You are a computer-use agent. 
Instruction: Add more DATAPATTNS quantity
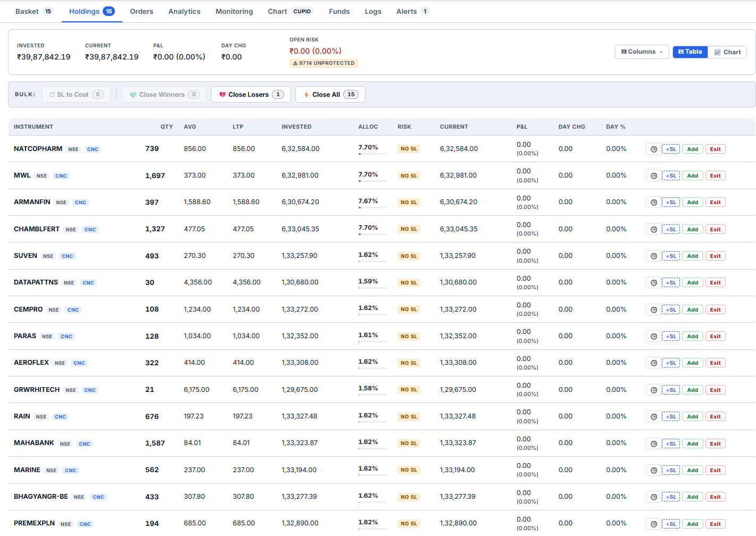(693, 283)
